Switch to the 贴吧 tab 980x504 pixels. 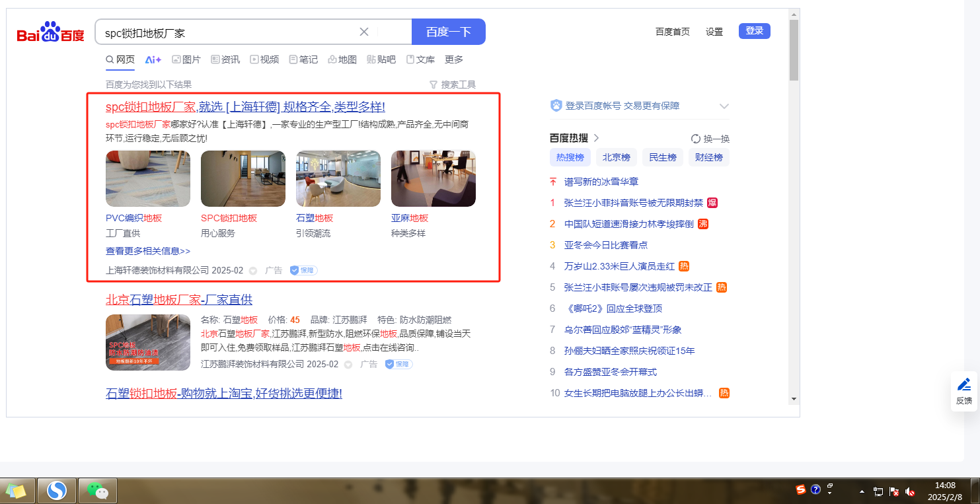coord(381,59)
